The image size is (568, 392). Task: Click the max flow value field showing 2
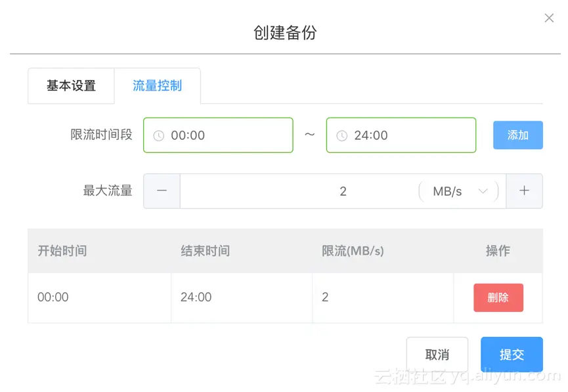pos(299,192)
